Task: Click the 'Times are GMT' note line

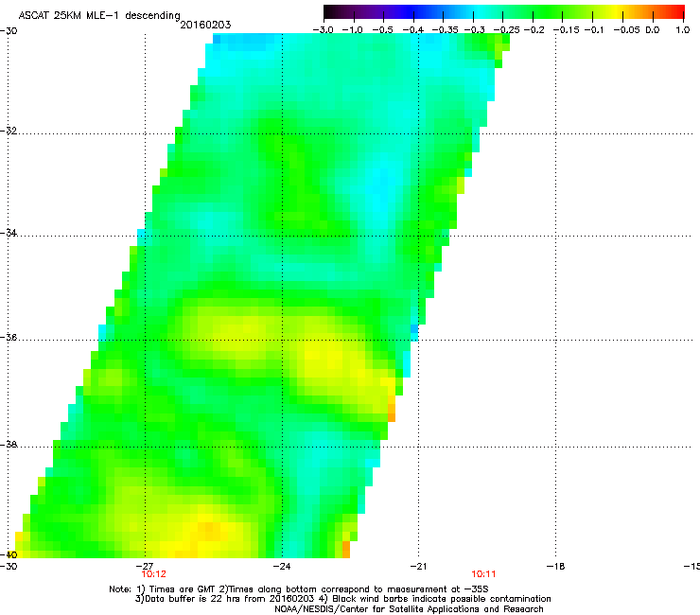Action: click(x=299, y=589)
